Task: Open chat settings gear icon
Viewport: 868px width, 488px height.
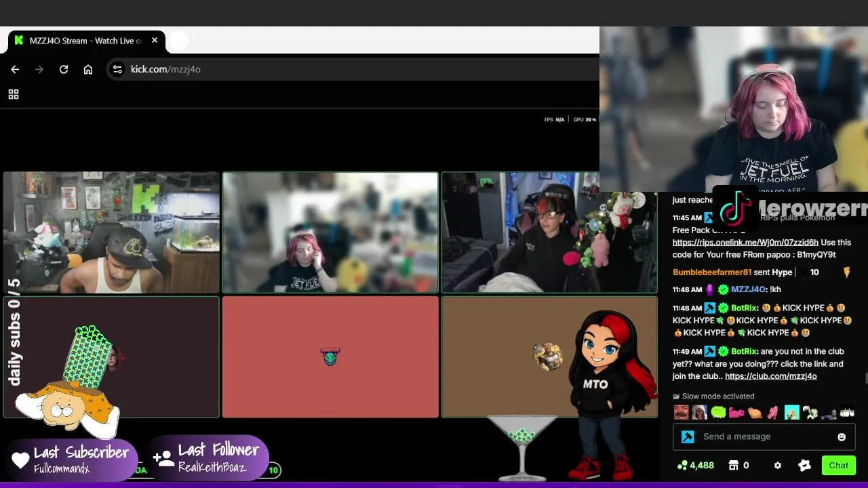Action: 778,466
